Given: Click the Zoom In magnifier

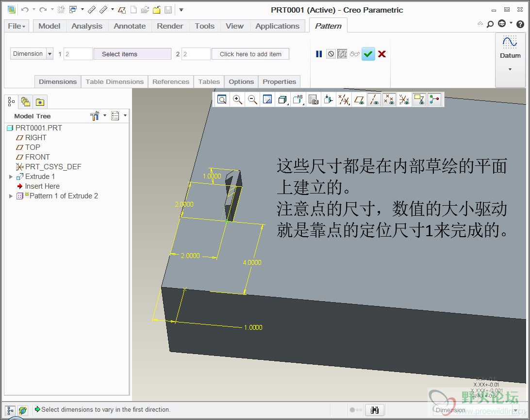Looking at the screenshot, I should pyautogui.click(x=237, y=99).
